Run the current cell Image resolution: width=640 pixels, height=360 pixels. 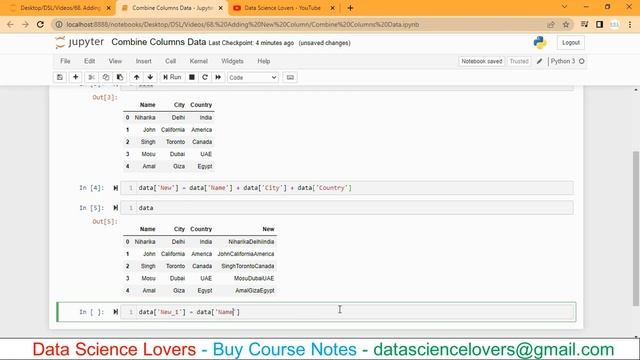[172, 77]
